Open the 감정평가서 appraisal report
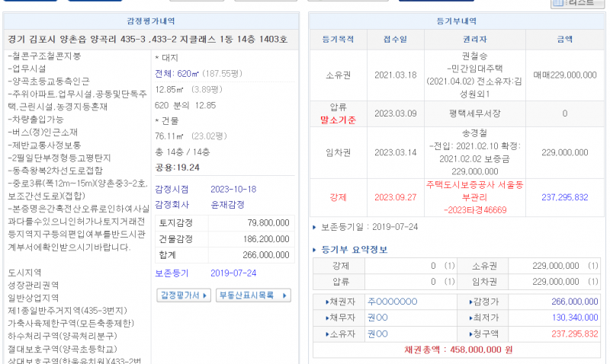This screenshot has height=364, width=610. click(x=179, y=295)
